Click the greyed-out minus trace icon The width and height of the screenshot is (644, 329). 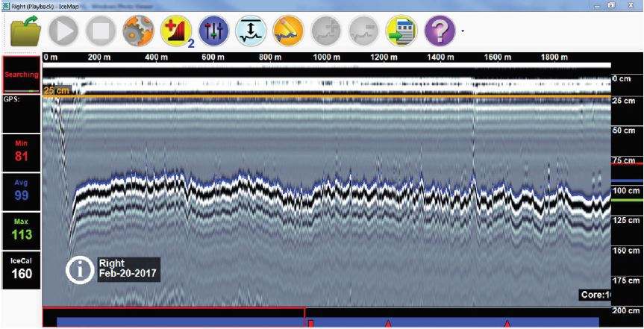[363, 31]
